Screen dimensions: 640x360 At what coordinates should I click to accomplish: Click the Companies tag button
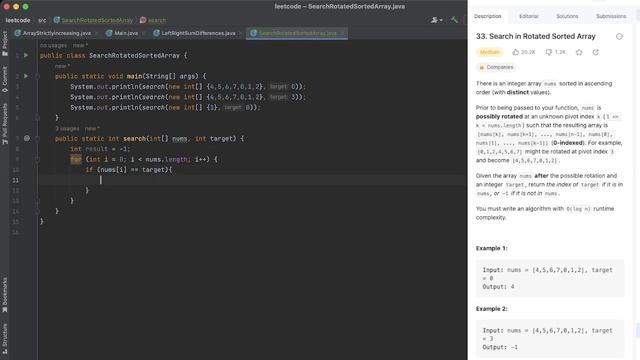coord(496,67)
